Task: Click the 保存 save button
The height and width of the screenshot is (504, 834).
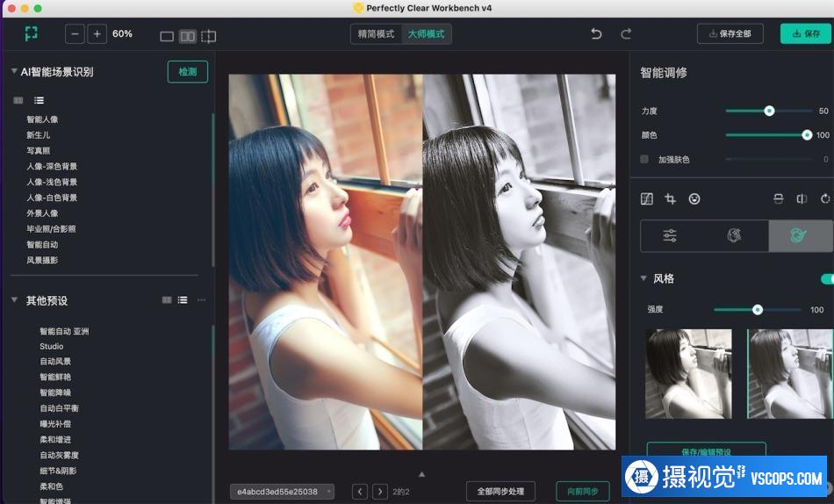Action: (x=806, y=33)
